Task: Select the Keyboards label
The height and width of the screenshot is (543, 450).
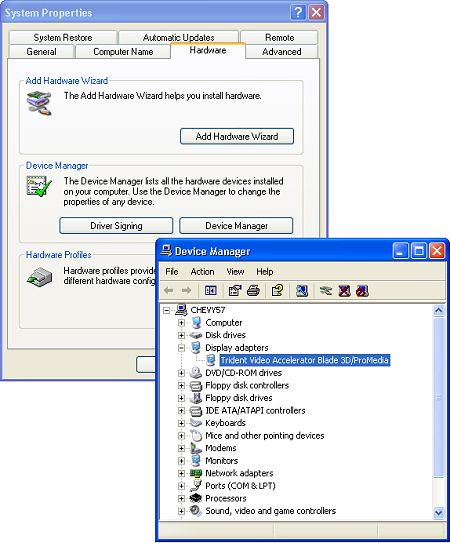Action: [x=225, y=423]
